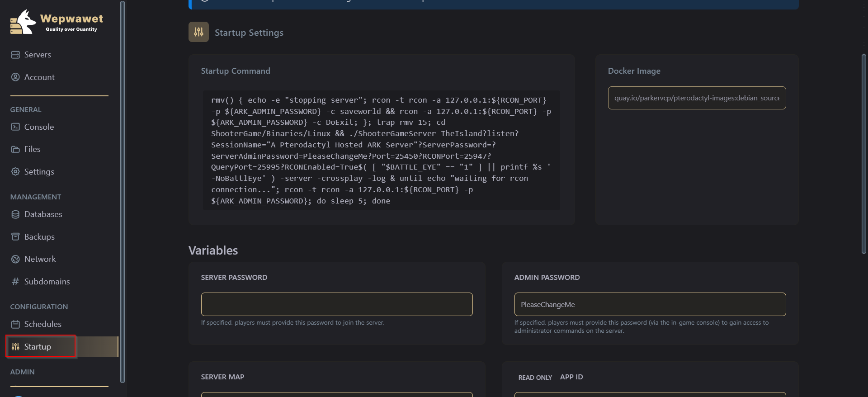Image resolution: width=868 pixels, height=397 pixels.
Task: Click the Backups archive icon
Action: coord(15,237)
